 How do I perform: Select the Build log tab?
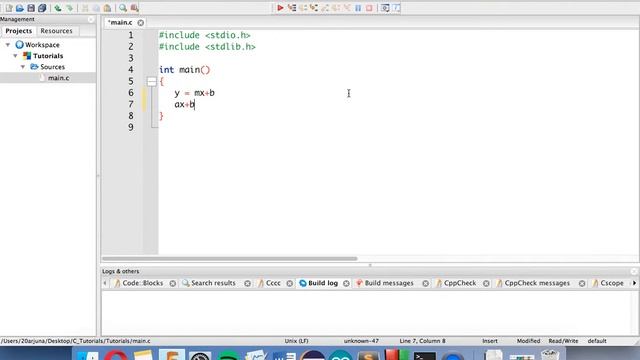323,283
